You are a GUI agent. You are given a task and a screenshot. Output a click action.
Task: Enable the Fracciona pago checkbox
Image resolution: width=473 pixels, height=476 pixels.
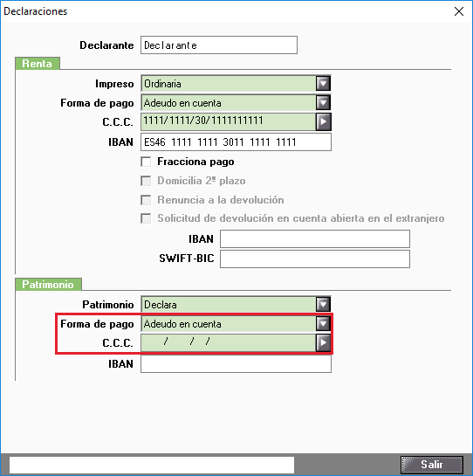coord(146,162)
